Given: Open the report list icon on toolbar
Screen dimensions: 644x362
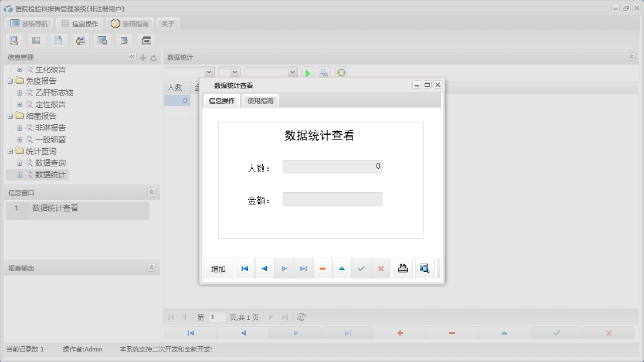Looking at the screenshot, I should point(36,40).
